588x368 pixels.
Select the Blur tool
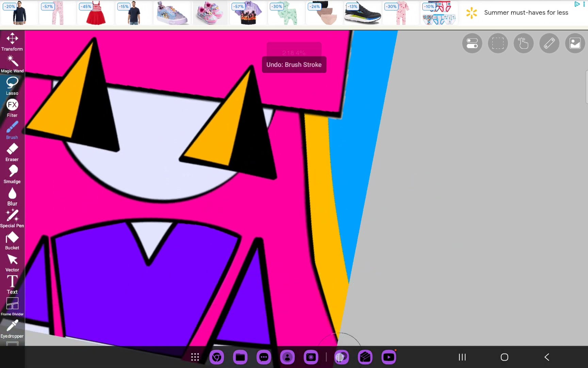[x=12, y=197]
